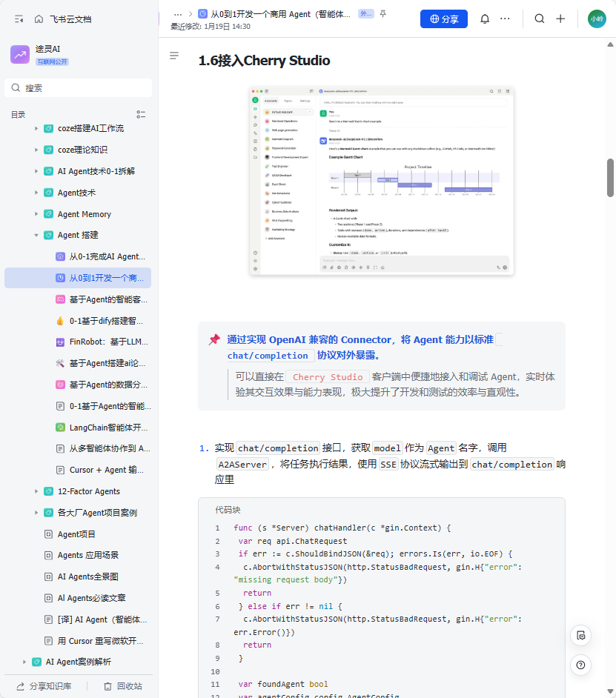This screenshot has width=616, height=698.
Task: Open user avatar 小岭
Action: [x=597, y=19]
